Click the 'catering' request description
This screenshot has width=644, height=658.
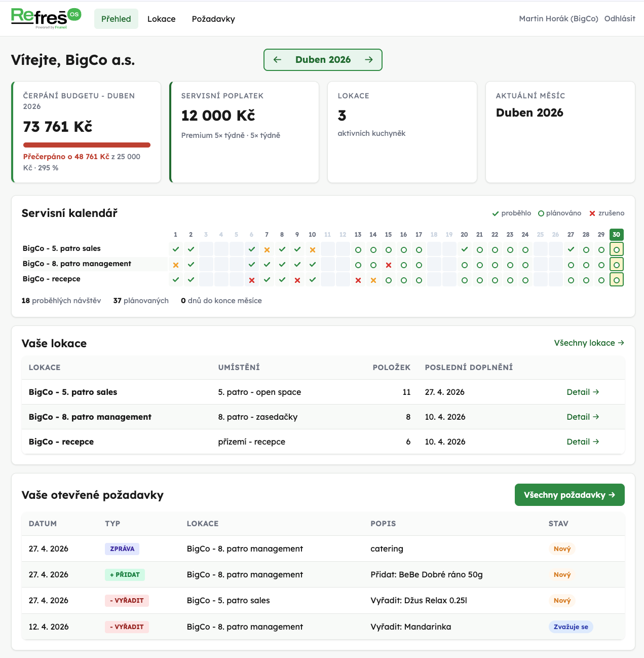pyautogui.click(x=387, y=549)
